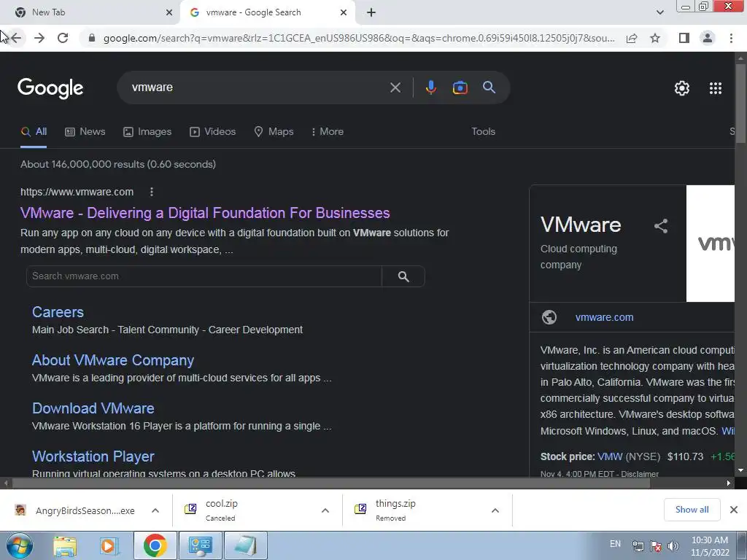747x560 pixels.
Task: Submit search with magnifier icon
Action: coord(489,87)
